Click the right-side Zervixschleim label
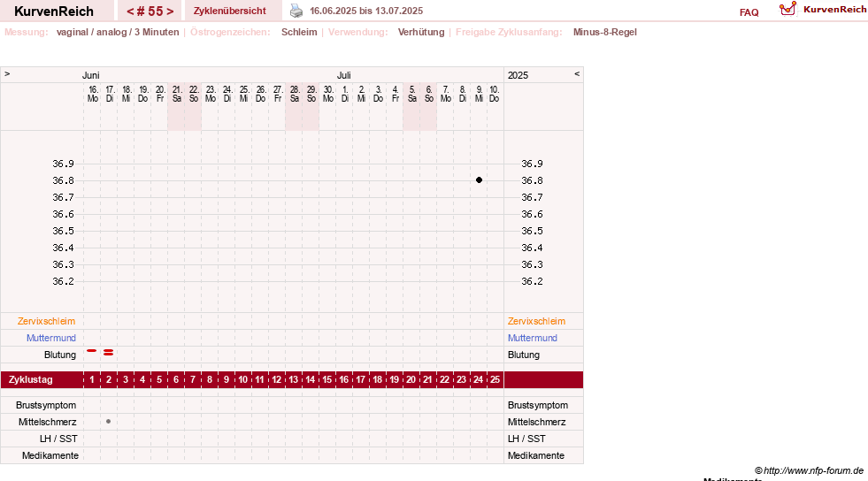Screen dimensions: 868x481 pos(536,321)
